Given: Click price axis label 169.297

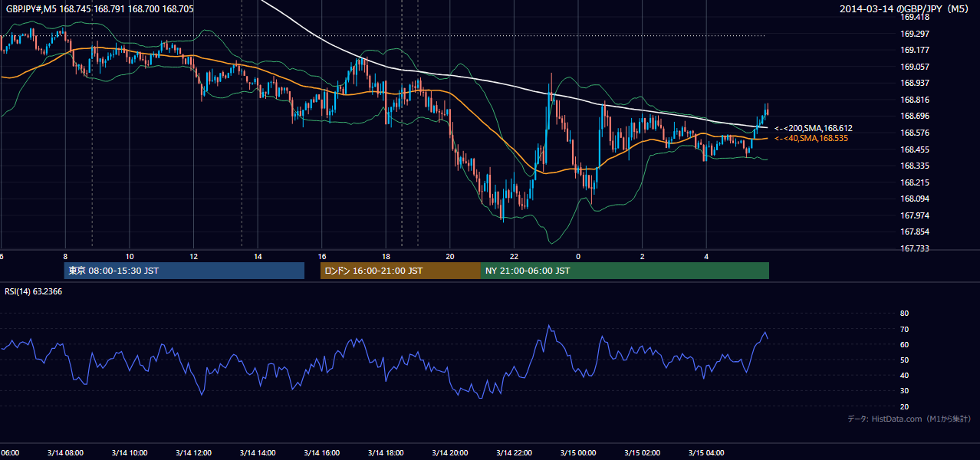Looking at the screenshot, I should click(x=915, y=34).
